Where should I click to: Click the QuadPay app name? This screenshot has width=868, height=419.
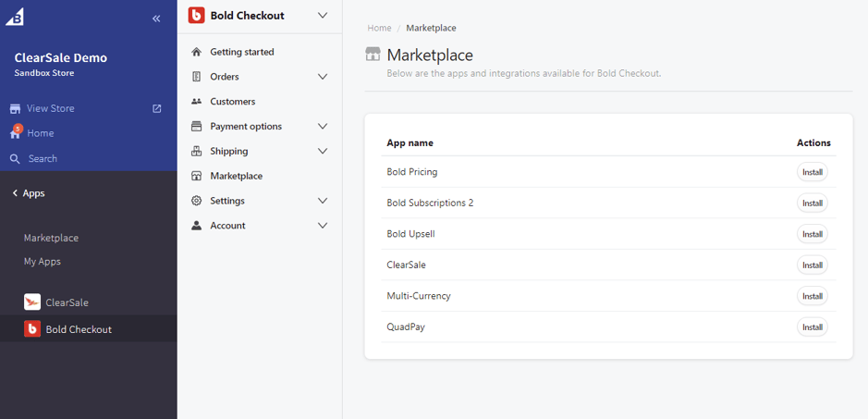[406, 327]
